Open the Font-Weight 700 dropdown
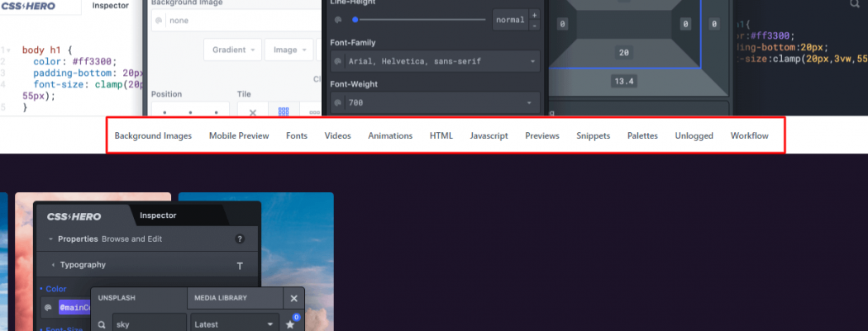868x331 pixels. 435,103
